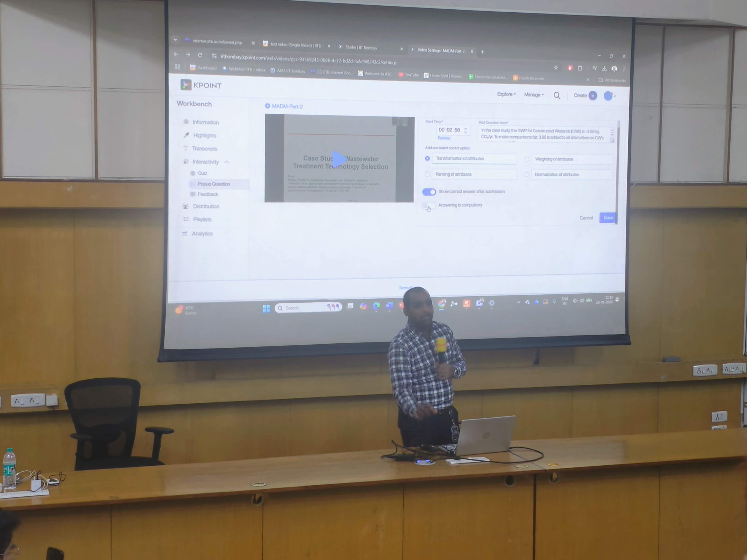The width and height of the screenshot is (747, 560).
Task: Open the Explore dropdown menu
Action: [x=506, y=94]
